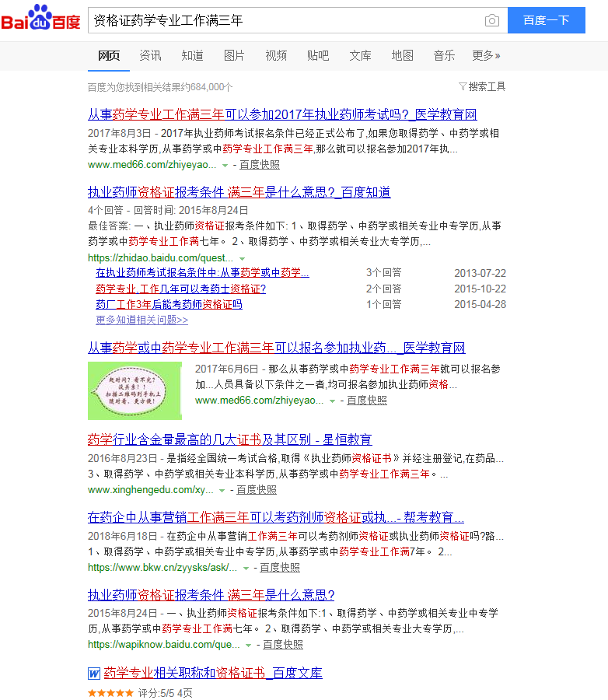
Task: Open camera image search icon
Action: (x=492, y=20)
